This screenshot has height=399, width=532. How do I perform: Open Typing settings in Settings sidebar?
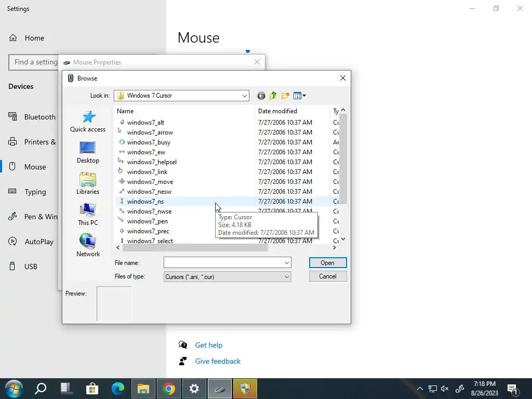(29, 192)
